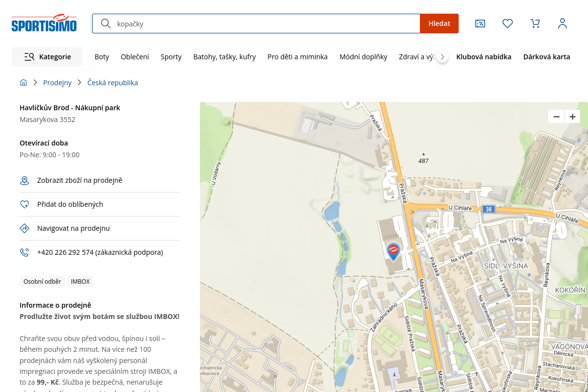Screen dimensions: 588x392
Task: Click the Sportisimo store marker on map
Action: click(x=393, y=251)
